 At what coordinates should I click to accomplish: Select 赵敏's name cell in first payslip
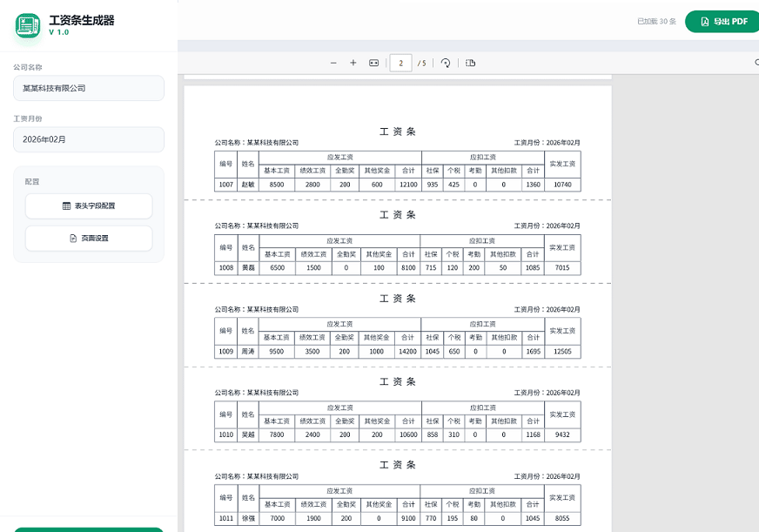click(x=248, y=185)
